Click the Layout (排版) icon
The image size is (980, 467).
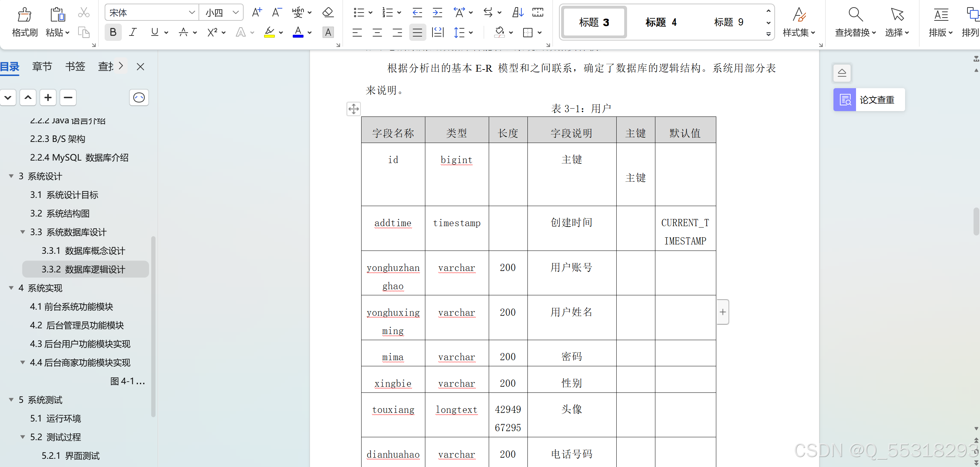pos(941,14)
